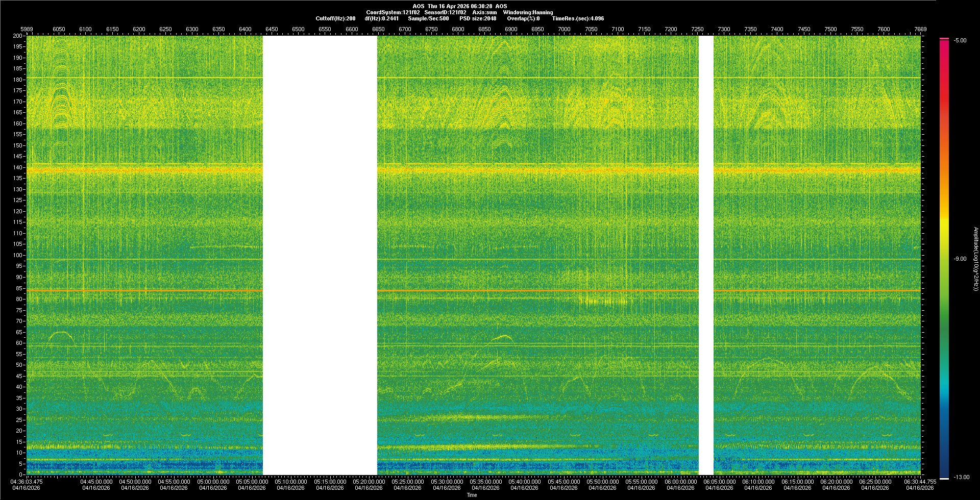Click the SensorID:121f02 header text

pos(445,12)
